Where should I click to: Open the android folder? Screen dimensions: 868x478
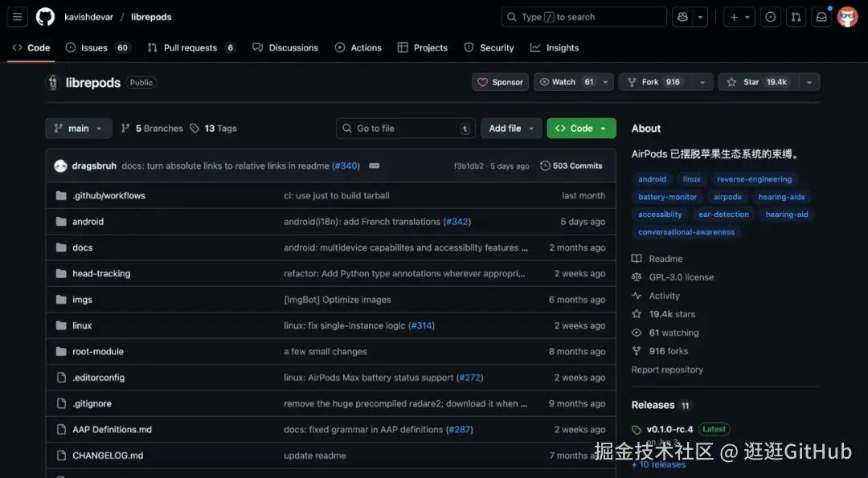click(x=88, y=221)
